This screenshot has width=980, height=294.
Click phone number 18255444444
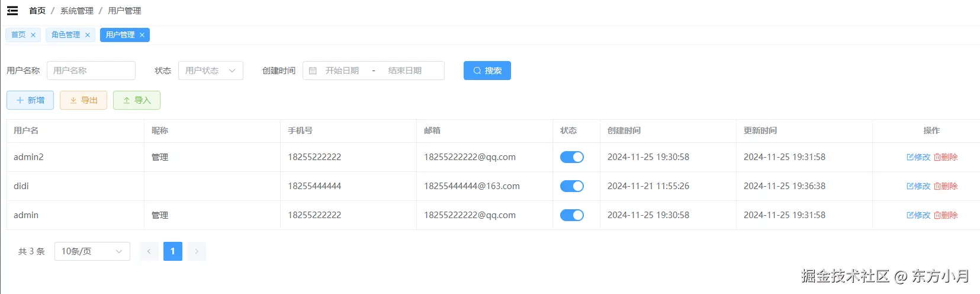pos(314,186)
